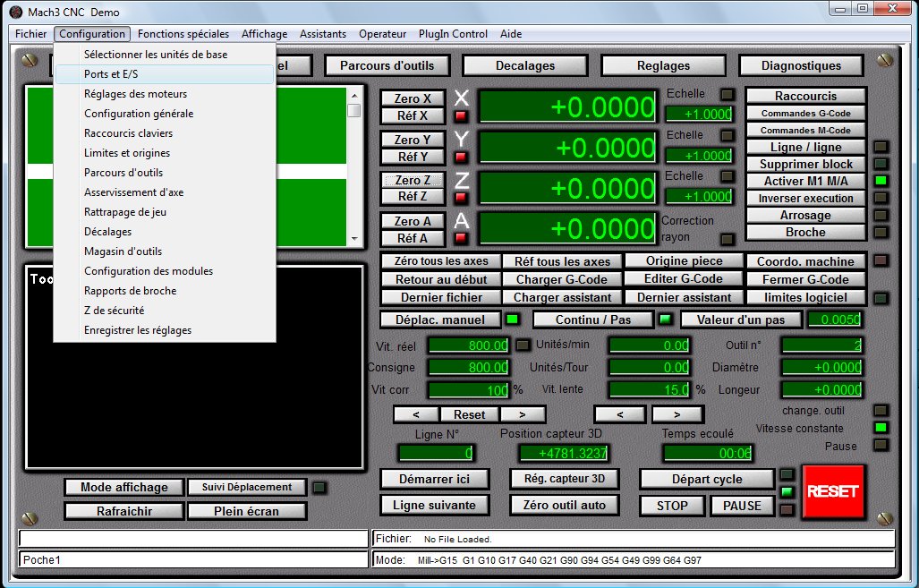The image size is (919, 588).
Task: Click the LED beside Inverser execution
Action: click(x=881, y=198)
